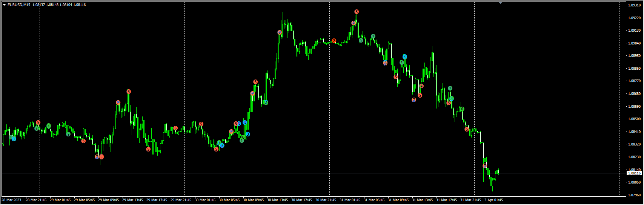Image resolution: width=644 pixels, height=205 pixels.
Task: Click the 30 Mar 01:45 time label
Action: pos(205,200)
